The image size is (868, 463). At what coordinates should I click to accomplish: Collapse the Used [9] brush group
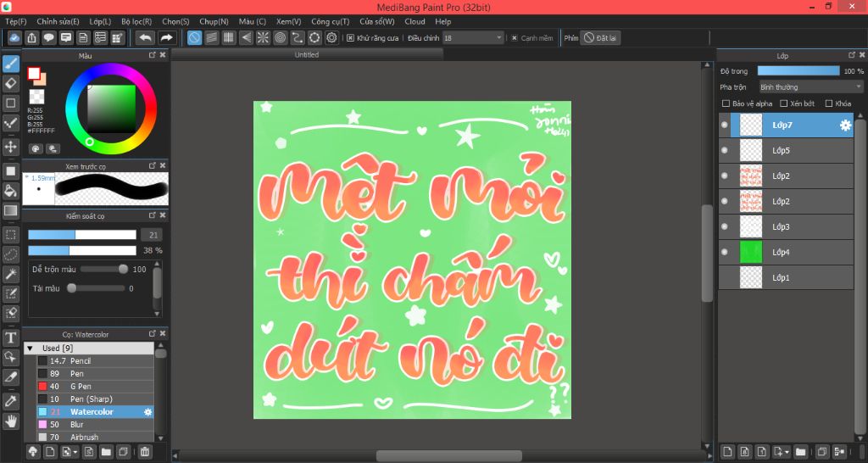30,349
